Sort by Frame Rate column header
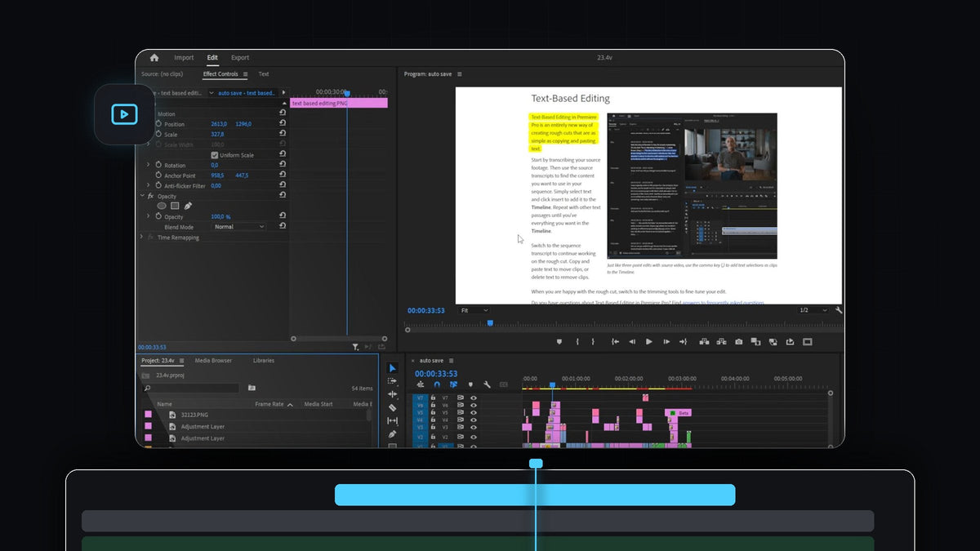Screen dimensions: 980x551 (269, 404)
